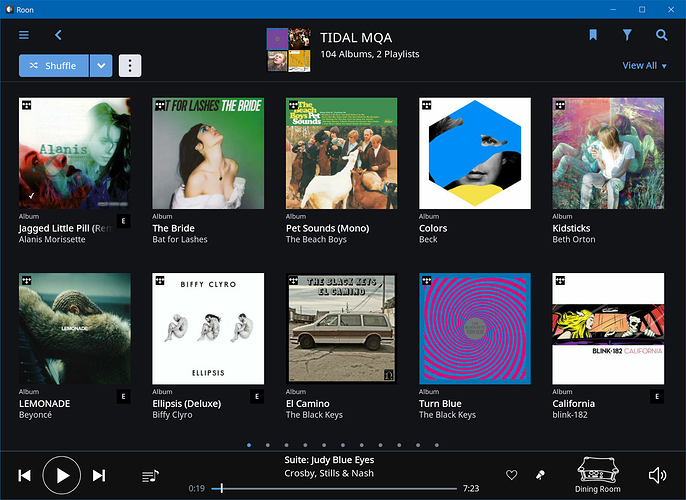Click the 104 Albums, 2 Playlists text
The image size is (686, 500).
pyautogui.click(x=370, y=54)
